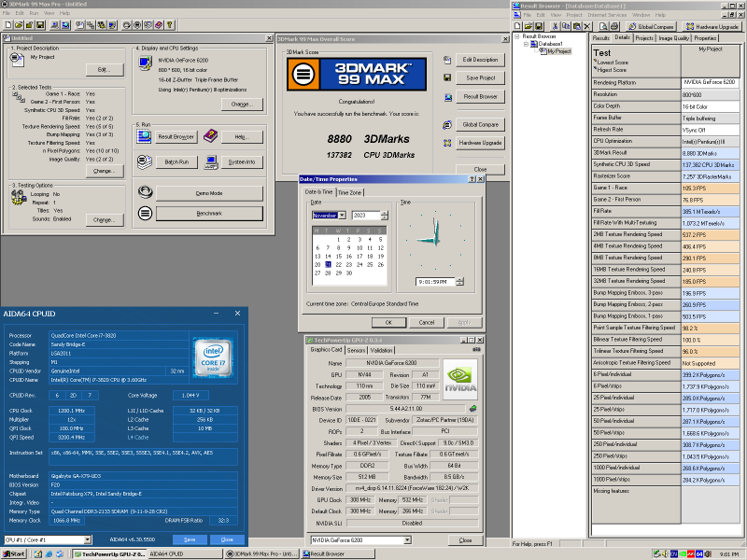Select My Project in Result Browser tree
Viewport: 747px width, 560px height.
pos(558,51)
